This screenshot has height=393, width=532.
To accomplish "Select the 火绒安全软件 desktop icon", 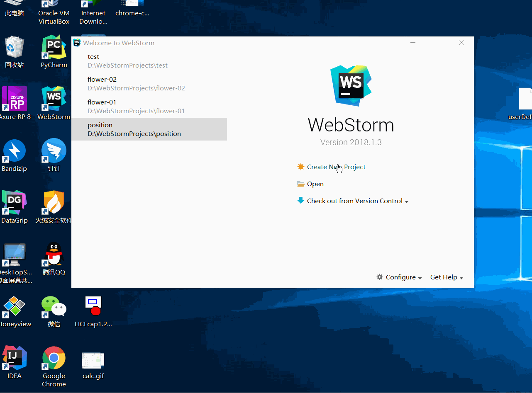I will point(54,207).
